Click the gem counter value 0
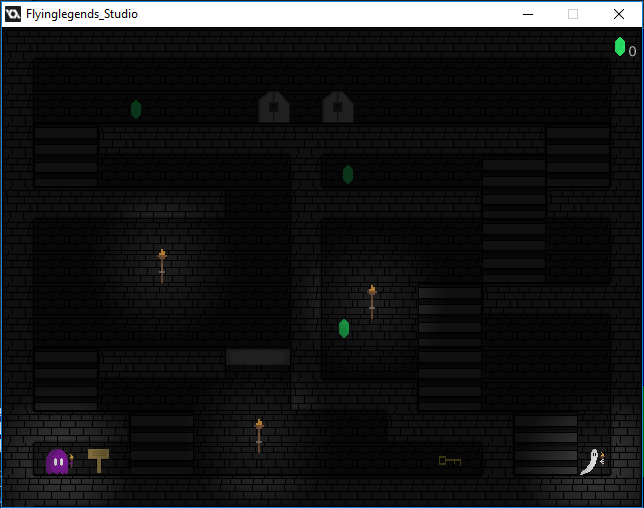This screenshot has height=508, width=644. 632,51
